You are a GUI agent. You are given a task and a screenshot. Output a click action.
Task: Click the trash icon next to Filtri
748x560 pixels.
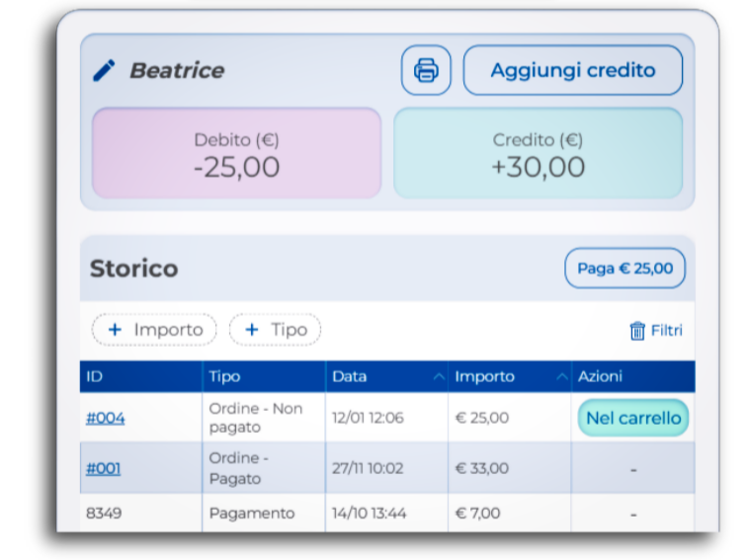pyautogui.click(x=637, y=331)
